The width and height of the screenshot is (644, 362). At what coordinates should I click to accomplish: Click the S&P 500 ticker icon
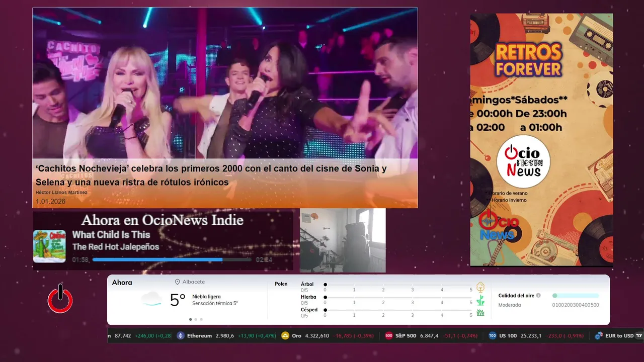[388, 336]
